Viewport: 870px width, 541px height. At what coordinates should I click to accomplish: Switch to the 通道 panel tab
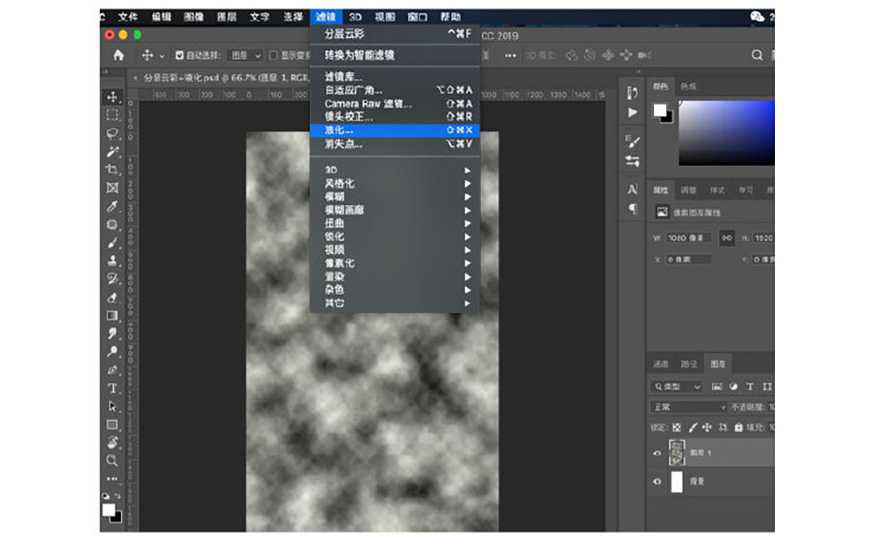point(661,364)
